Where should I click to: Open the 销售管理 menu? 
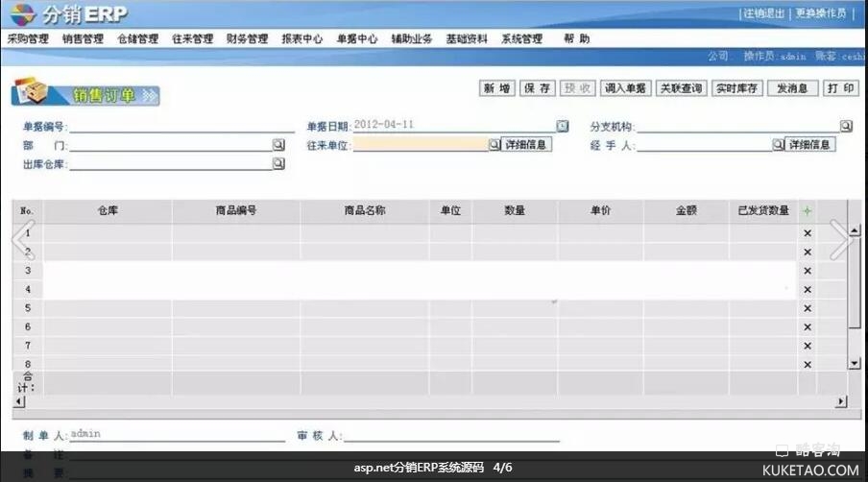coord(83,38)
